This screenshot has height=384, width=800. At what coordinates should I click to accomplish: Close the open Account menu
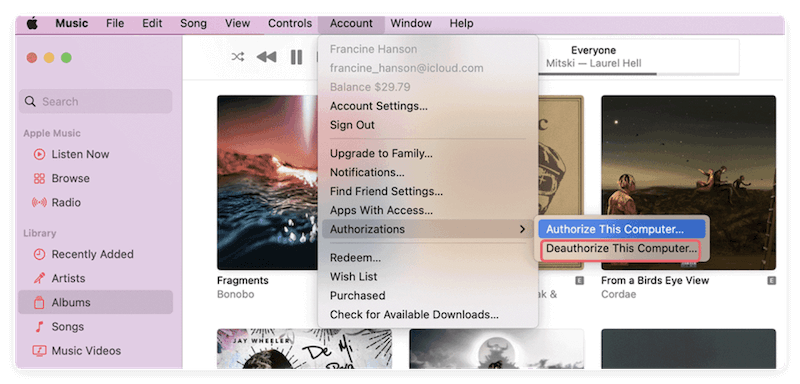click(x=351, y=24)
